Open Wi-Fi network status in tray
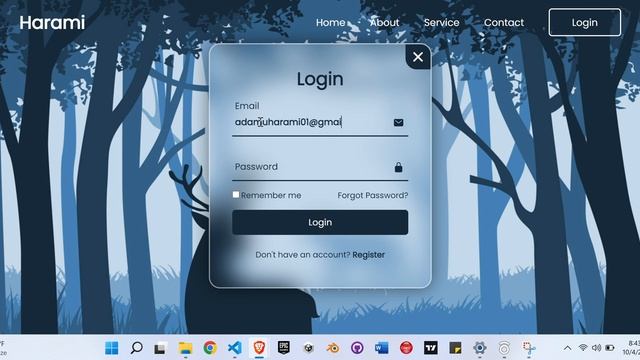This screenshot has height=360, width=640. (583, 348)
